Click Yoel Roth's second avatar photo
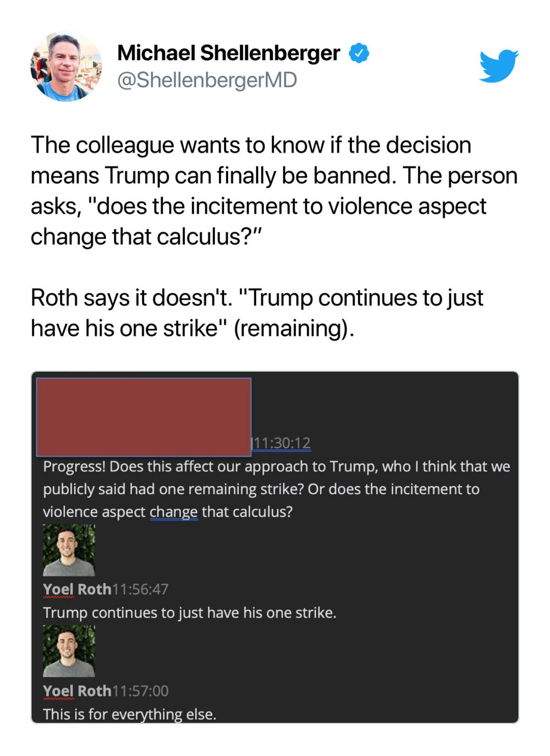The image size is (550, 756). tap(69, 651)
